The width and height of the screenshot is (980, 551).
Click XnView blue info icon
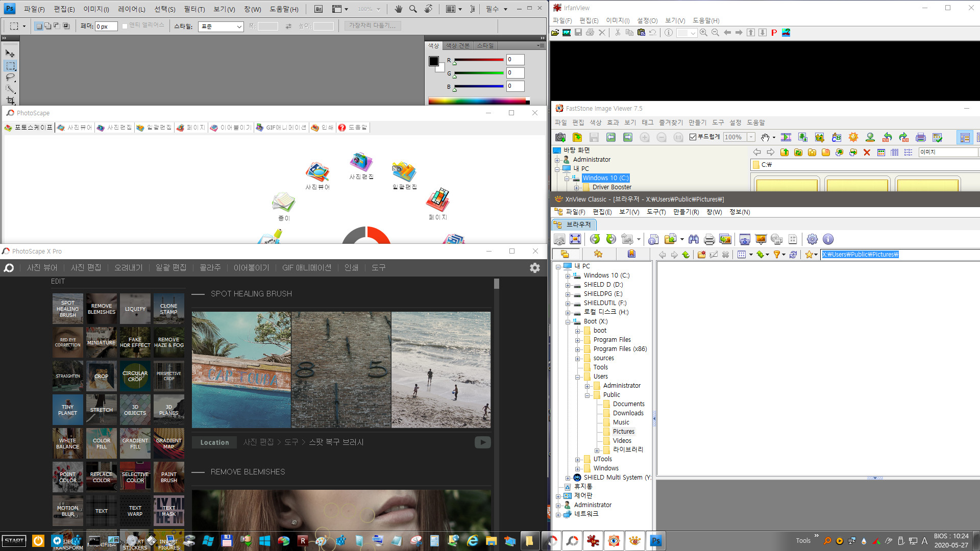[x=828, y=239]
